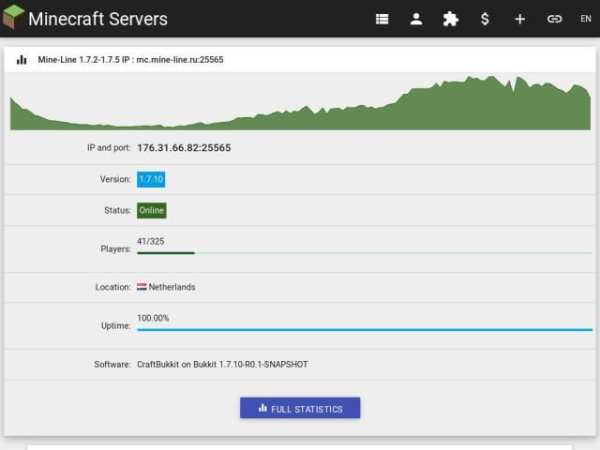Viewport: 600px width, 450px height.
Task: Click the blue 1.7.10 version badge
Action: click(151, 179)
